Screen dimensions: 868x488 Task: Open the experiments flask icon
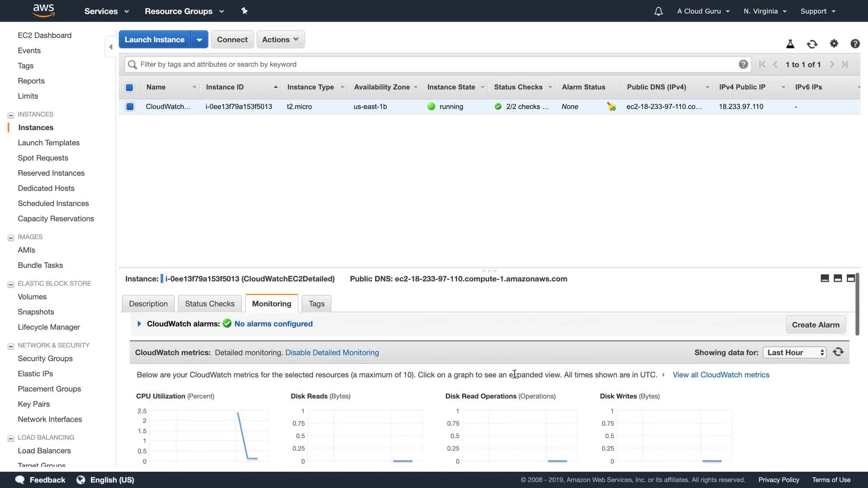pyautogui.click(x=790, y=44)
